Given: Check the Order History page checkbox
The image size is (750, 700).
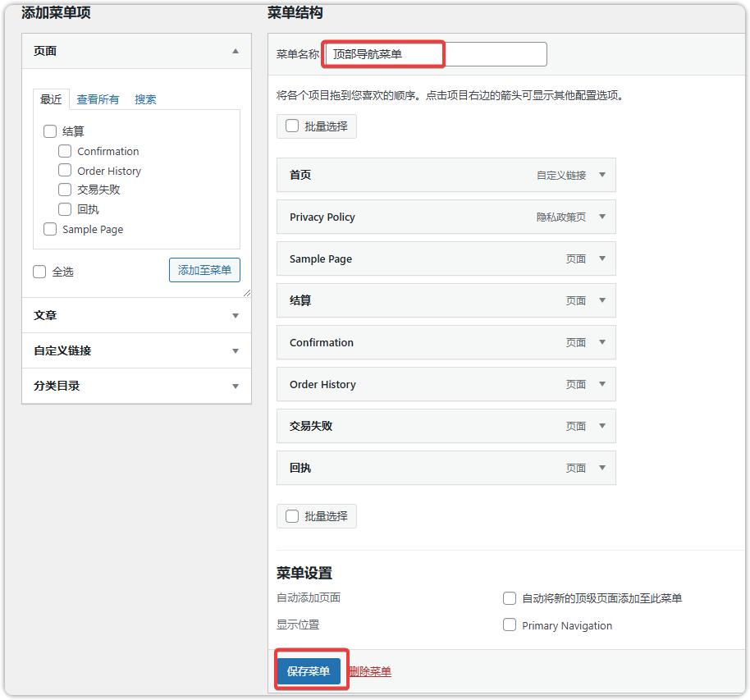Looking at the screenshot, I should click(65, 171).
